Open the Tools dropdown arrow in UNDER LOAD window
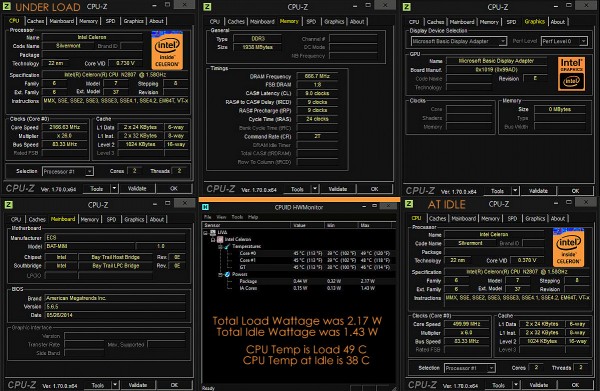 tap(114, 188)
